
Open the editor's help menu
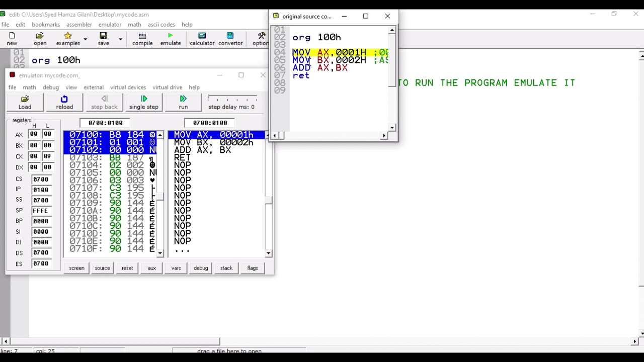click(187, 25)
